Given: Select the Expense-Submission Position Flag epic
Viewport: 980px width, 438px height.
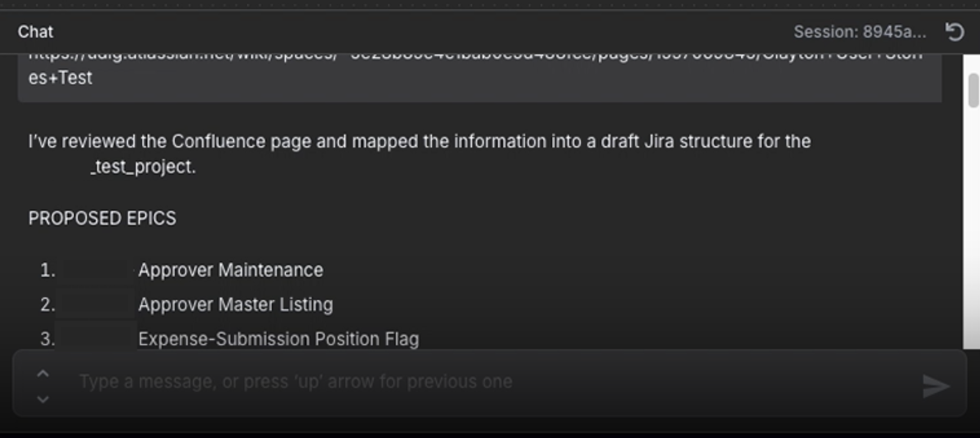Looking at the screenshot, I should tap(279, 339).
